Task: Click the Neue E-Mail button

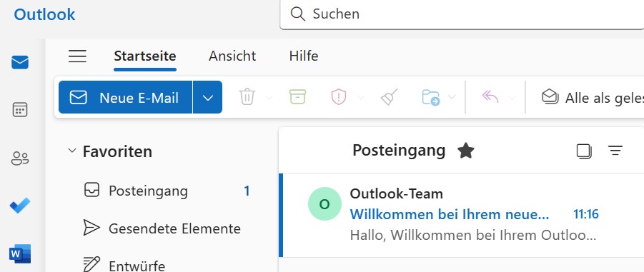Action: click(125, 97)
